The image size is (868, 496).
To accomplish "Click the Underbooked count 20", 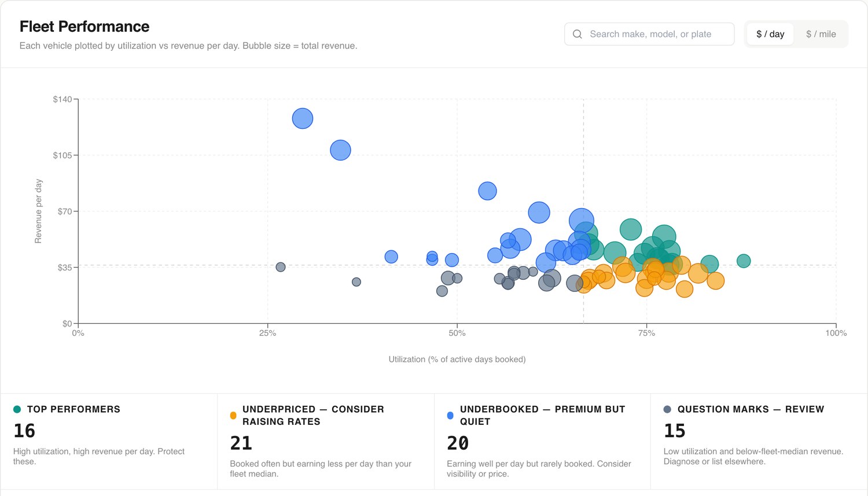I will point(458,443).
